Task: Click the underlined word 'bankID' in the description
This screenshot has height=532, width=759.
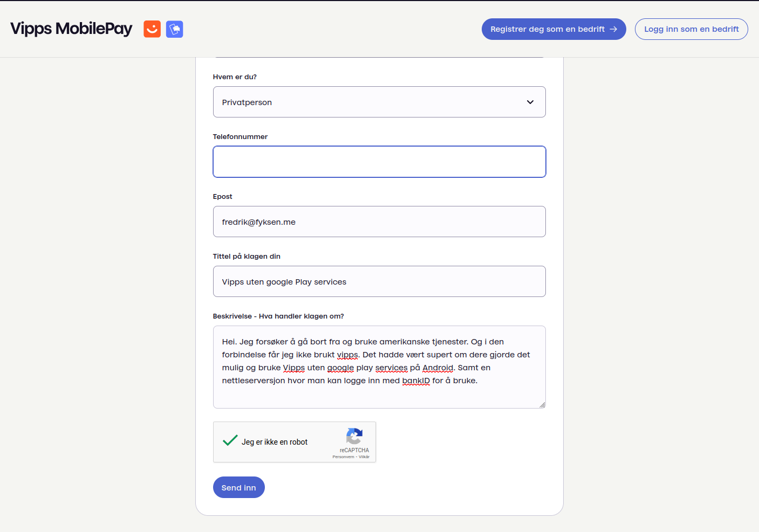Action: click(416, 381)
